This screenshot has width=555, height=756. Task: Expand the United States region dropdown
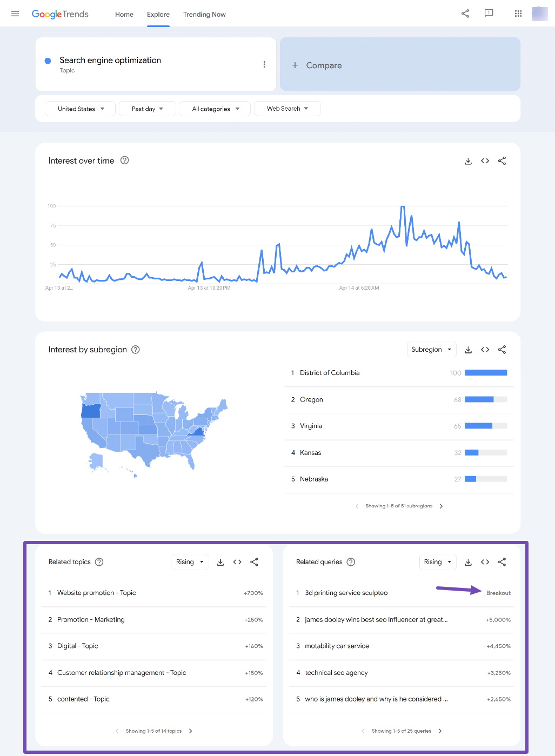point(81,109)
